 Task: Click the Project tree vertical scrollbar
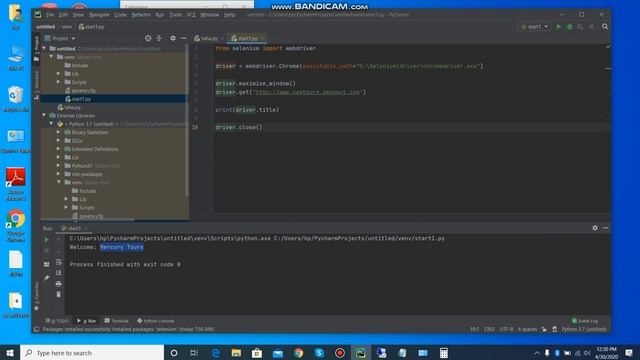[187, 120]
